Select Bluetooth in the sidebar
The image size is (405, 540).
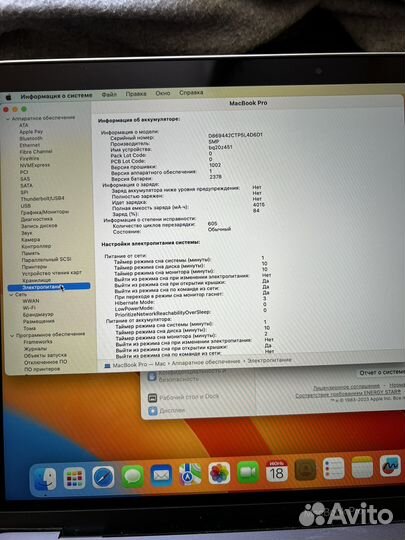[31, 138]
